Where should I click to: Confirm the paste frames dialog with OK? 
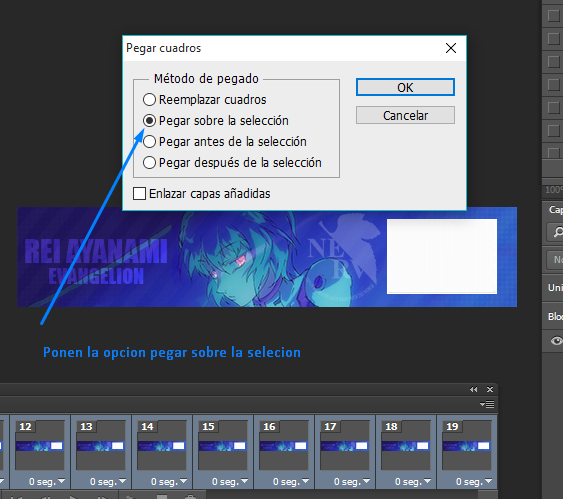click(x=405, y=87)
